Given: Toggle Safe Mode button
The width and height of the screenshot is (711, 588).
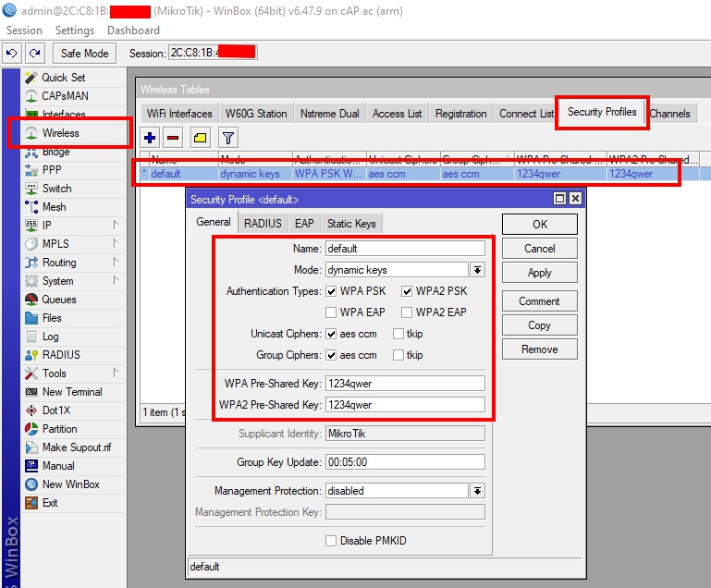Looking at the screenshot, I should (x=85, y=54).
